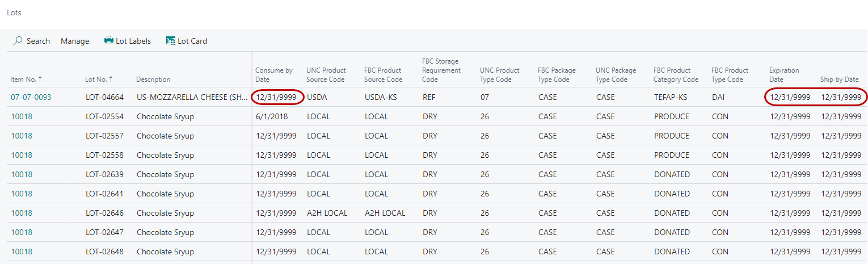The width and height of the screenshot is (868, 264).
Task: Open the Manage menu
Action: [75, 41]
